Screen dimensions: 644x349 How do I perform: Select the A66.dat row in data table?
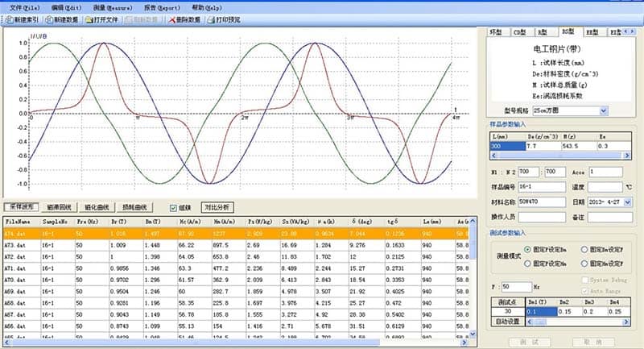[x=236, y=326]
